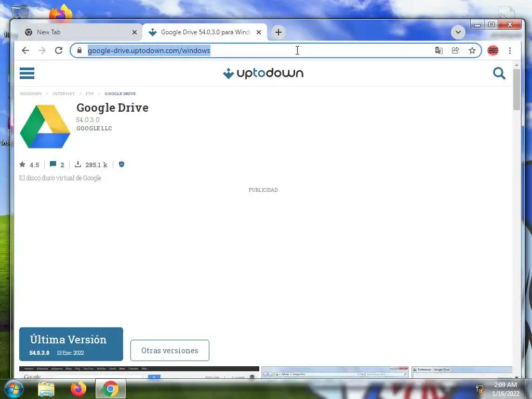Download via Última Versión button
Viewport: 532px width, 399px height.
(x=71, y=344)
